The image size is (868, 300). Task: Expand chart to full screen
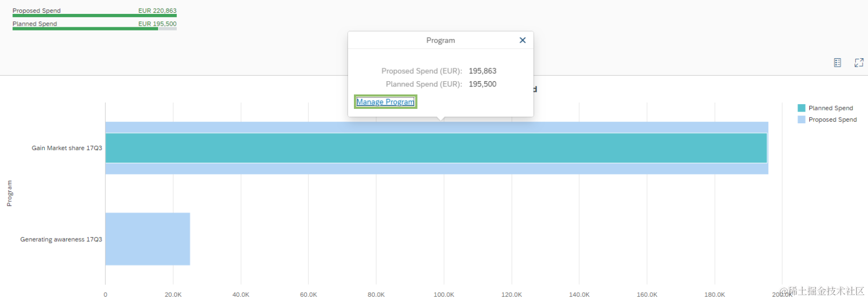859,62
